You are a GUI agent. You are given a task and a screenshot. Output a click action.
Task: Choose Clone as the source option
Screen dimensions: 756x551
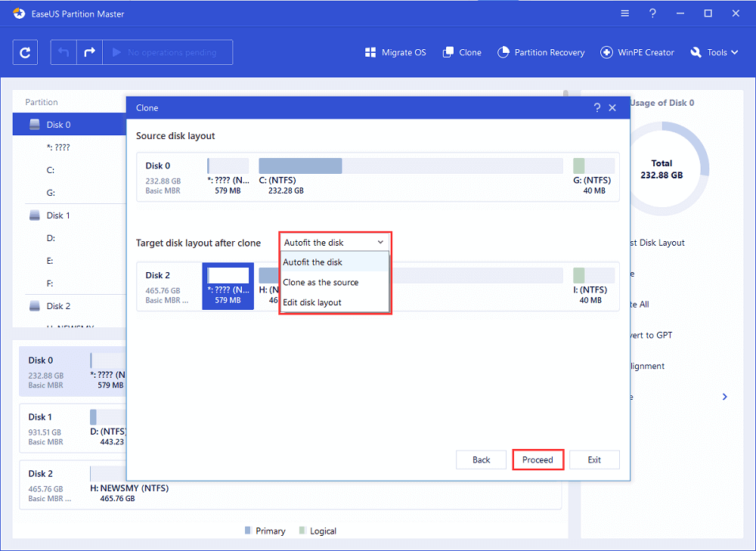321,282
